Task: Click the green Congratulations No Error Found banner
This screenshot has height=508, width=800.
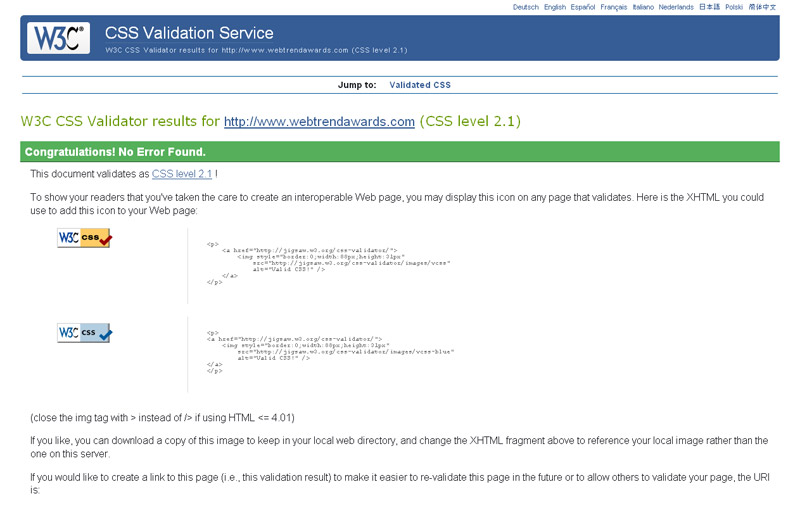Action: pyautogui.click(x=399, y=152)
